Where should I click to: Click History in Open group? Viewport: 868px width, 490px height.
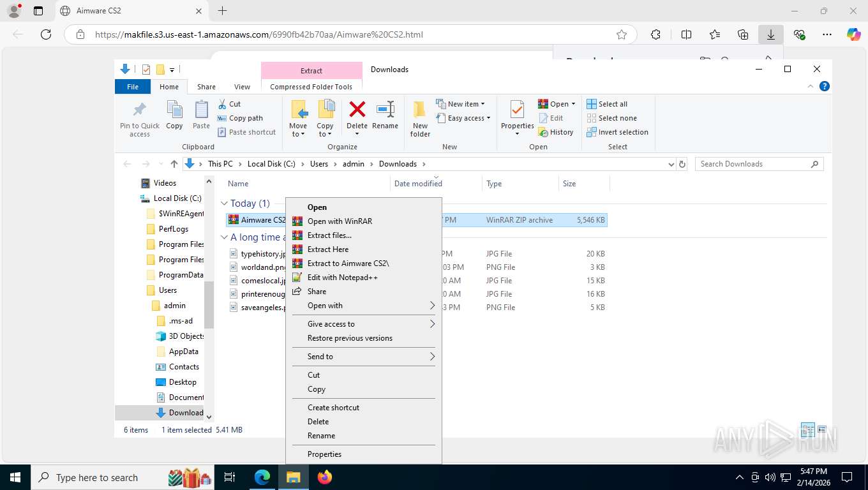556,132
